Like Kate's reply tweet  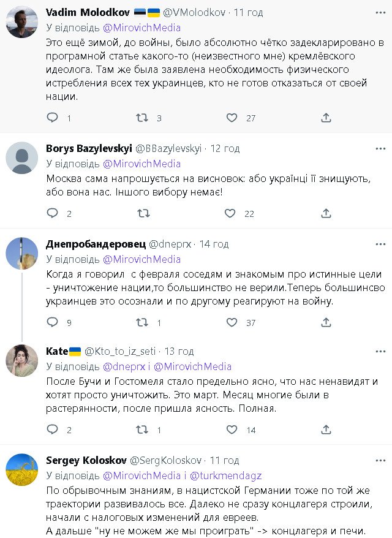232,430
